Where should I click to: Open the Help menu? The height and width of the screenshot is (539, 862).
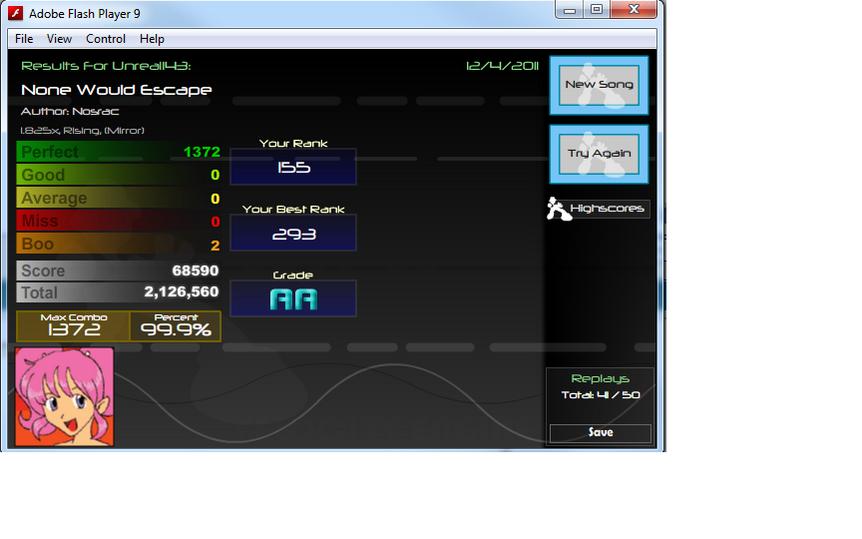[x=152, y=39]
